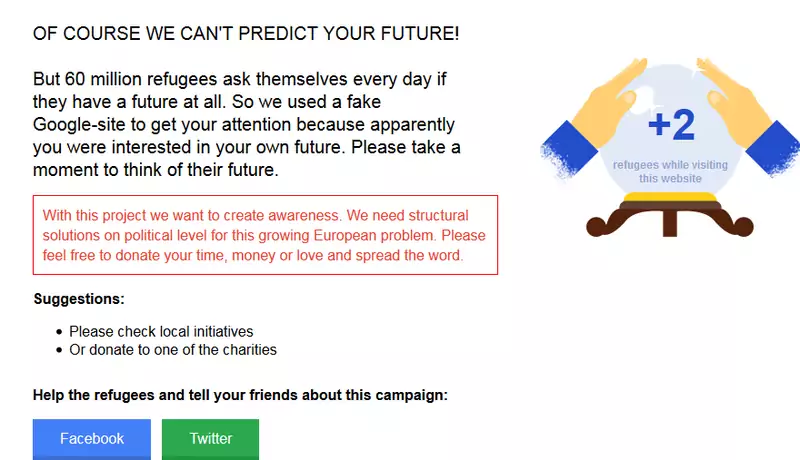
Task: Click the 'Help the refugees' campaign heading
Action: [240, 395]
